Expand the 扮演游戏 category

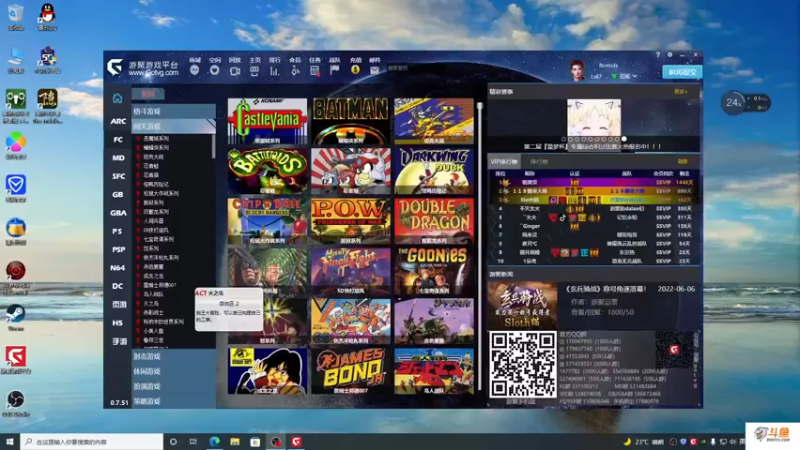(173, 386)
